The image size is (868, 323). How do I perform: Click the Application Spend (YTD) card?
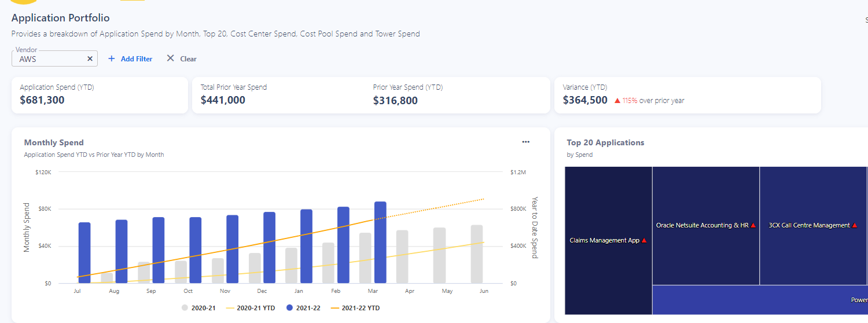tap(100, 95)
